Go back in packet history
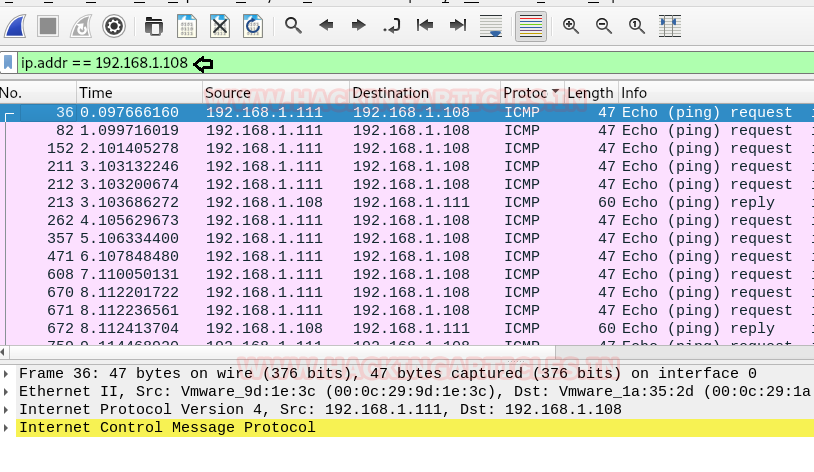This screenshot has height=472, width=814. pyautogui.click(x=326, y=25)
